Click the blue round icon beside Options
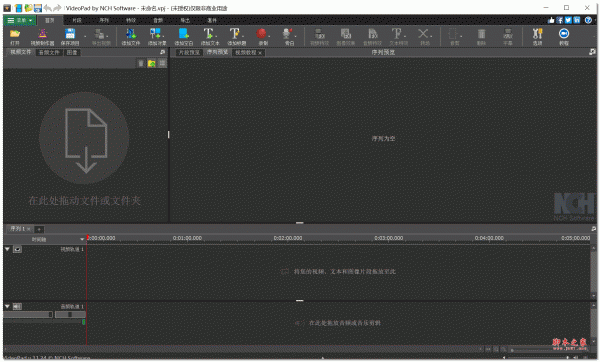Viewport: 600px width, 362px height. click(564, 34)
